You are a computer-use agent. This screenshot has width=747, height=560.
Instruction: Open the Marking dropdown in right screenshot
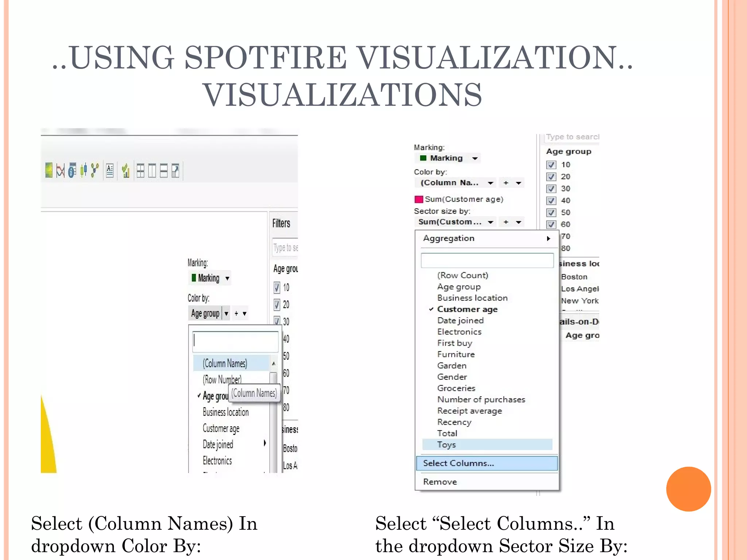(x=475, y=158)
